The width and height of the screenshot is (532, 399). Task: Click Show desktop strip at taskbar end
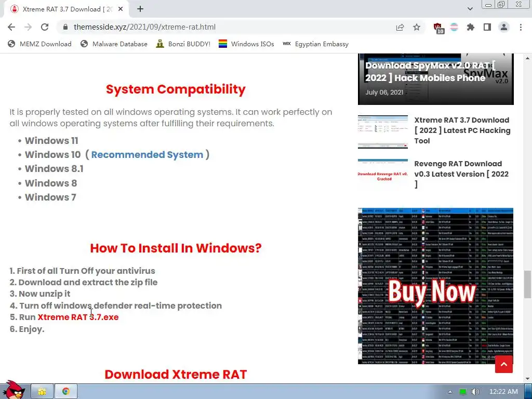pos(528,392)
